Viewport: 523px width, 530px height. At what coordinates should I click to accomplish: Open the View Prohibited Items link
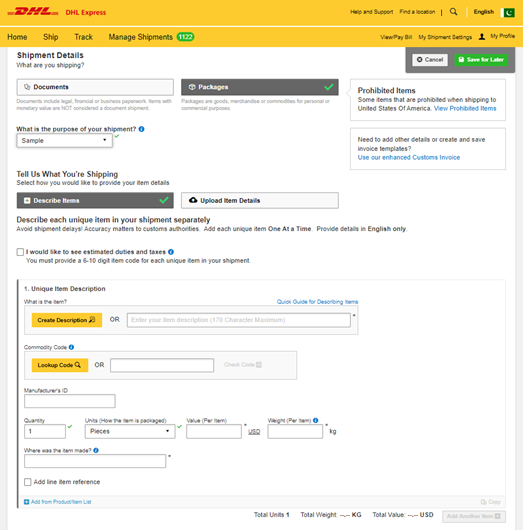(x=465, y=109)
